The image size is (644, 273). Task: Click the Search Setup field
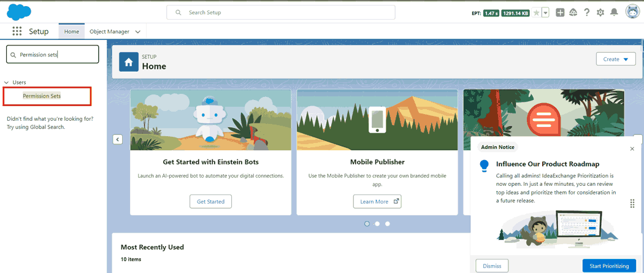(280, 12)
